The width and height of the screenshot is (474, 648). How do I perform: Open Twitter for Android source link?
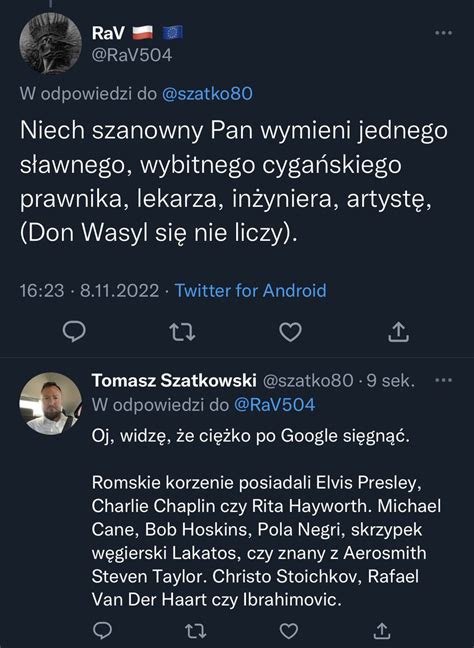click(x=250, y=291)
